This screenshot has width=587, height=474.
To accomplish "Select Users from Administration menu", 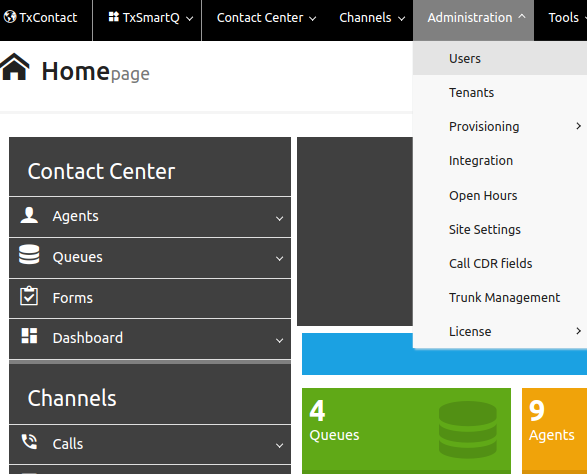I will tap(500, 58).
